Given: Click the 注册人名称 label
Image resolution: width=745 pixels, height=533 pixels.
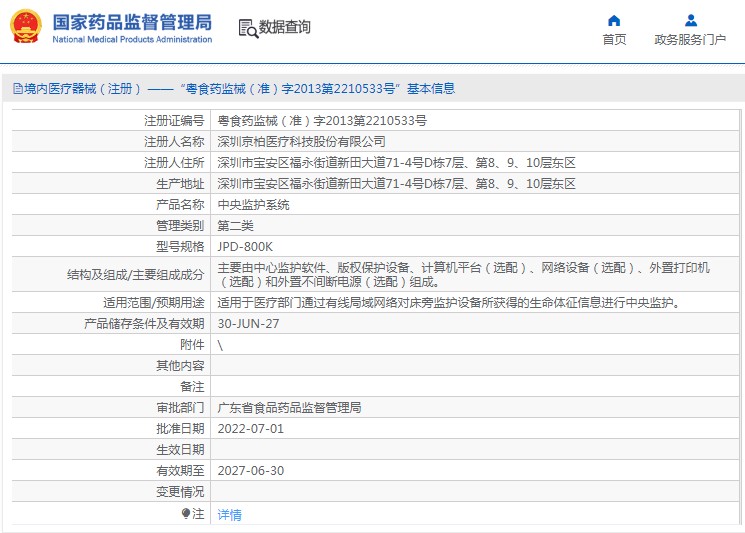Looking at the screenshot, I should (174, 142).
